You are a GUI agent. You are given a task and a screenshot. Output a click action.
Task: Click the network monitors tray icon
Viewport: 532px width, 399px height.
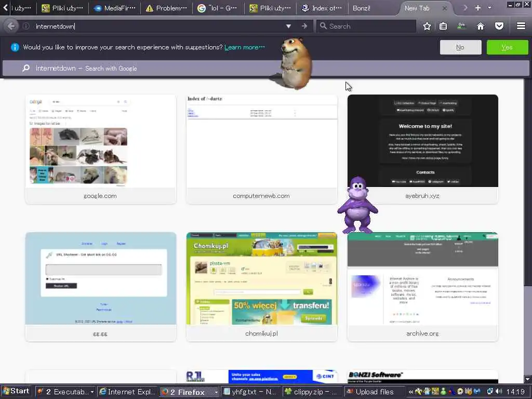click(490, 392)
